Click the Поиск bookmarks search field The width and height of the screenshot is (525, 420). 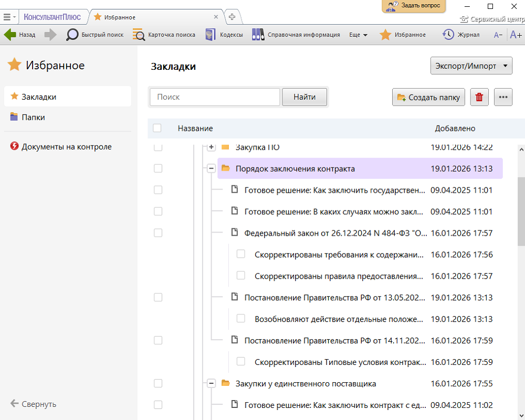pos(215,97)
